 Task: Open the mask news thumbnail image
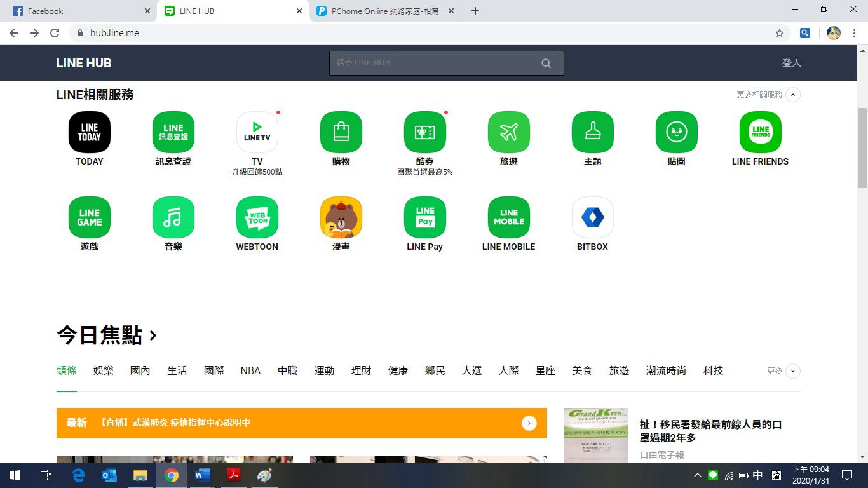coord(596,435)
